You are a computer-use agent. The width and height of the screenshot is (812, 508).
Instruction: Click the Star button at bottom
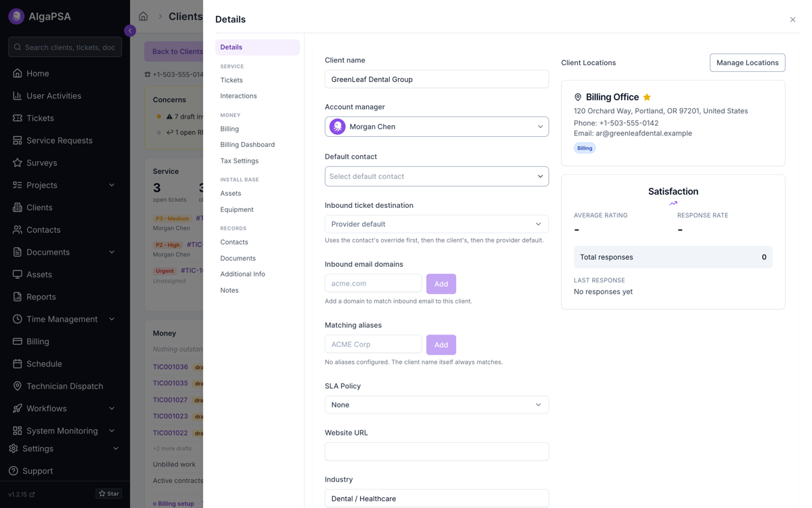(109, 494)
